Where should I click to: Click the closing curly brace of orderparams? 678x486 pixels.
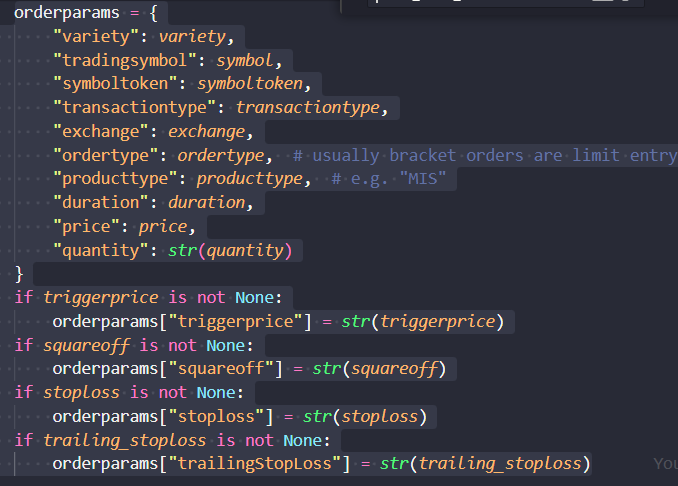point(19,273)
